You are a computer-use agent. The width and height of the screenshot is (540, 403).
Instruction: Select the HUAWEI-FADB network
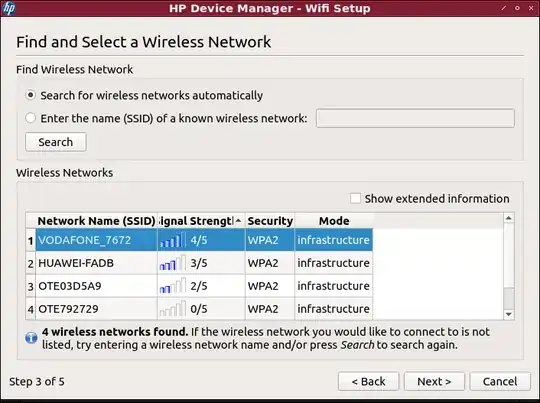click(x=96, y=263)
